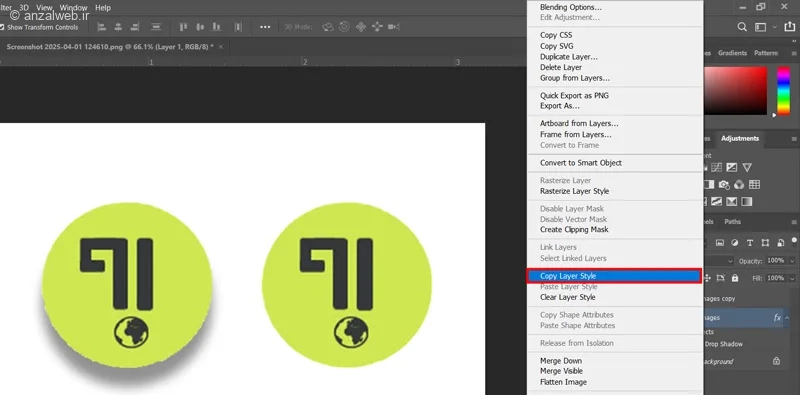Screen dimensions: 800x395
Task: Open the three-dots more align options
Action: 265,27
